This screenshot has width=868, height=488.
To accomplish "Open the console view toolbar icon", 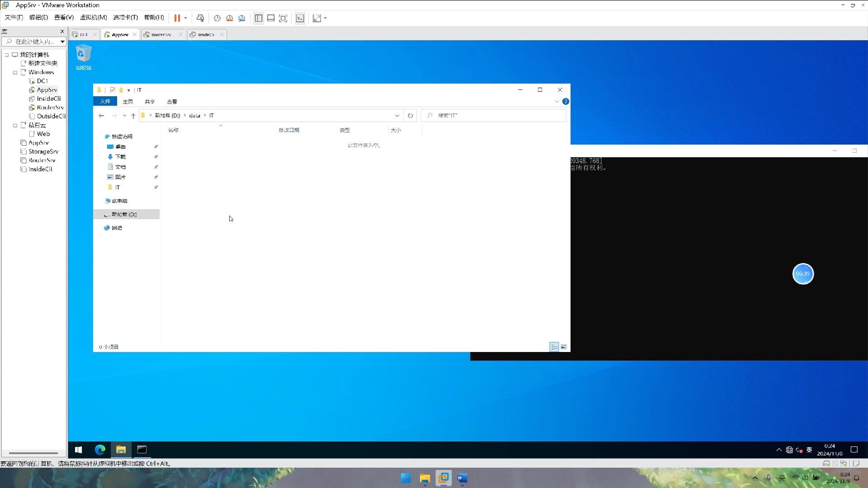I will [300, 18].
